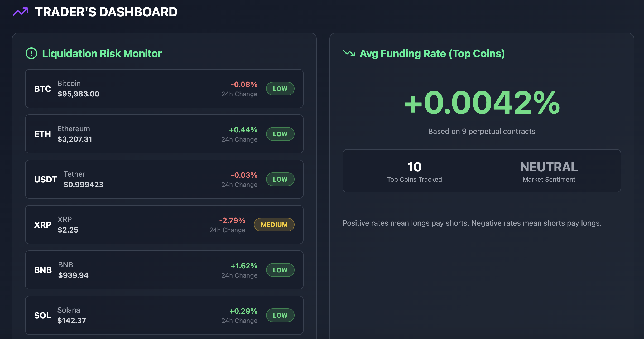644x339 pixels.
Task: Select the ETH ticker symbol label
Action: coord(42,134)
